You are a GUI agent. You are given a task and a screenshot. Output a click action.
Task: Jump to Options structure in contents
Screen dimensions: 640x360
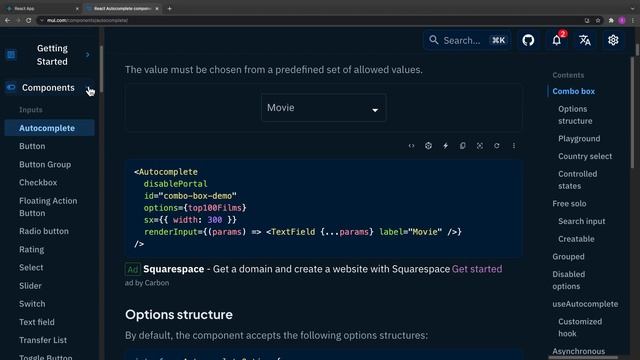(575, 115)
